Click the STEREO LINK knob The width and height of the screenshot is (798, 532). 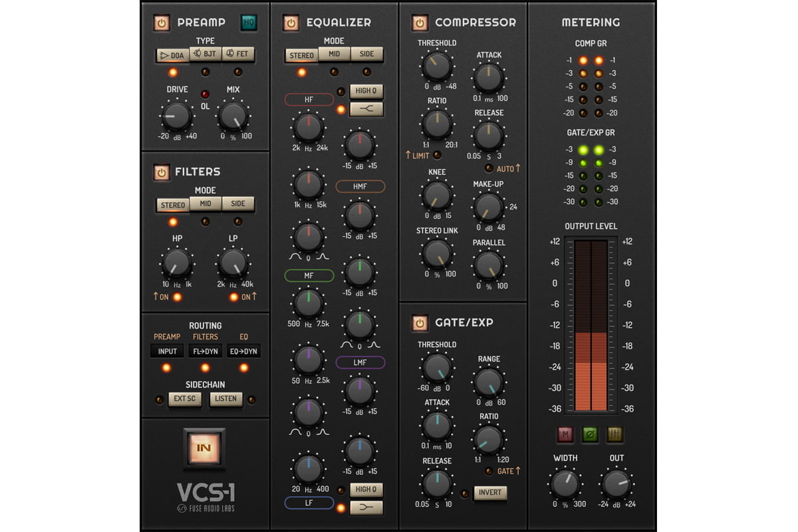[437, 254]
